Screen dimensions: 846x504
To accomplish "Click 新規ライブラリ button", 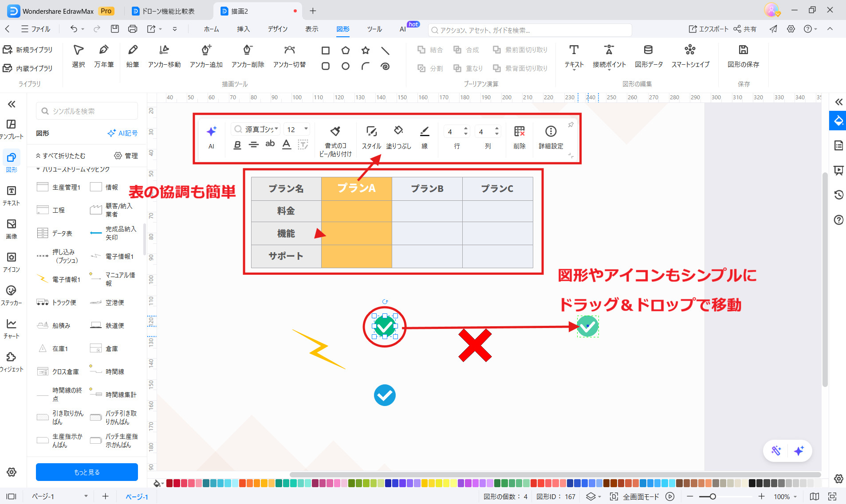I will pos(28,50).
